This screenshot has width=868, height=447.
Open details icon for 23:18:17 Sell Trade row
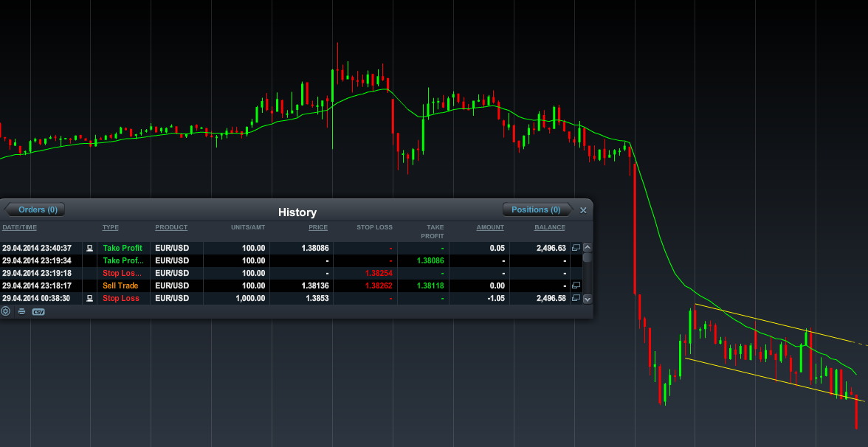click(x=576, y=285)
